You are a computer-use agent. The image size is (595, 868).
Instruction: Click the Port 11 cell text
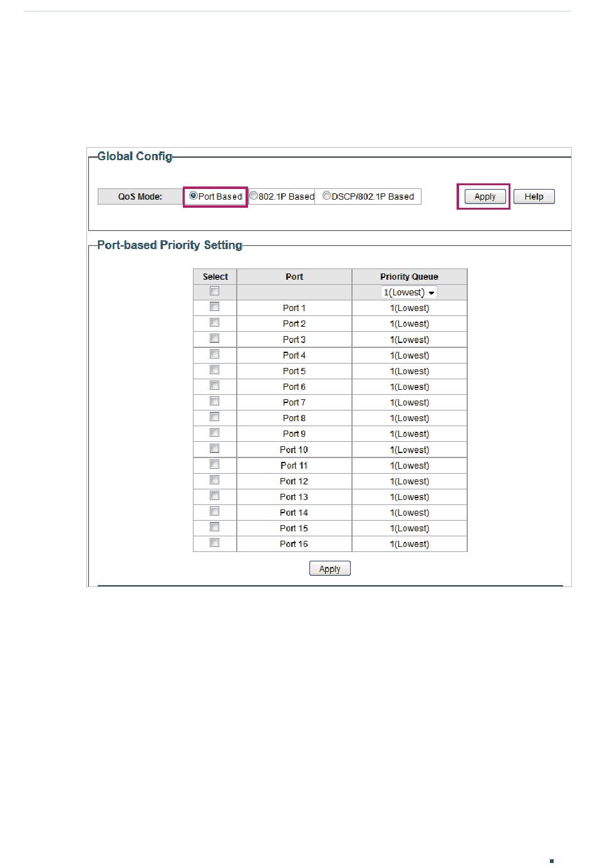click(294, 466)
